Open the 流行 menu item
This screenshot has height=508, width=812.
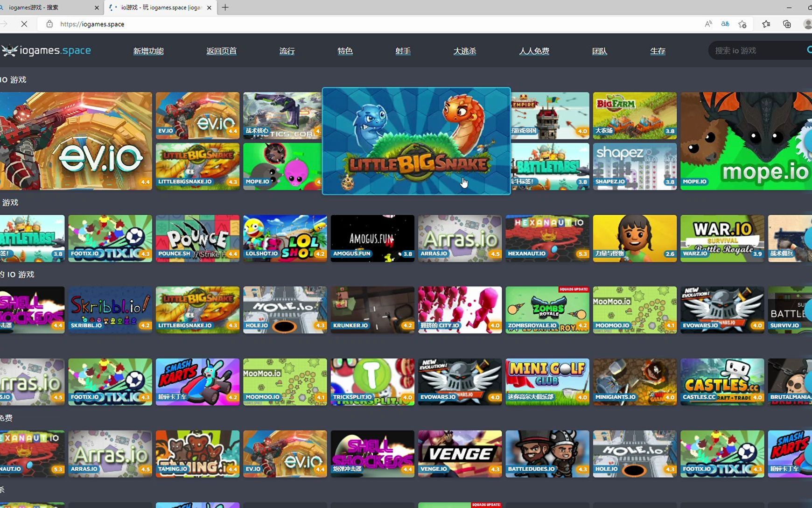(287, 51)
